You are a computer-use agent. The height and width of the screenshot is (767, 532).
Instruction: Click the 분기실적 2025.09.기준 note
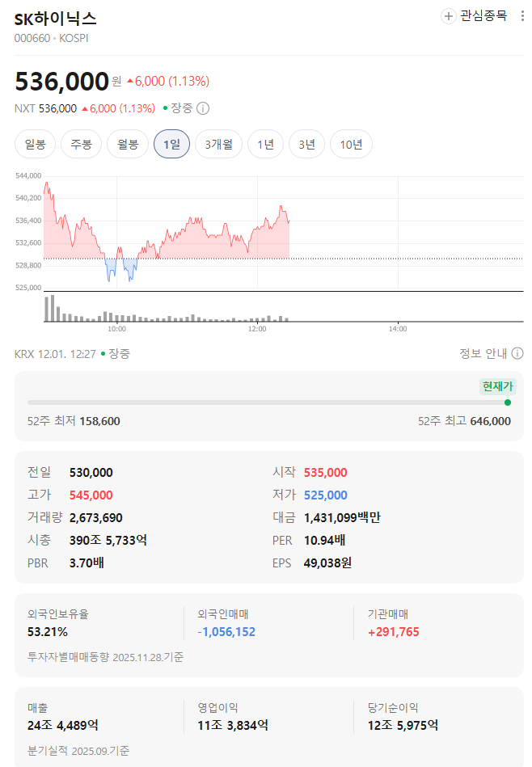78,750
